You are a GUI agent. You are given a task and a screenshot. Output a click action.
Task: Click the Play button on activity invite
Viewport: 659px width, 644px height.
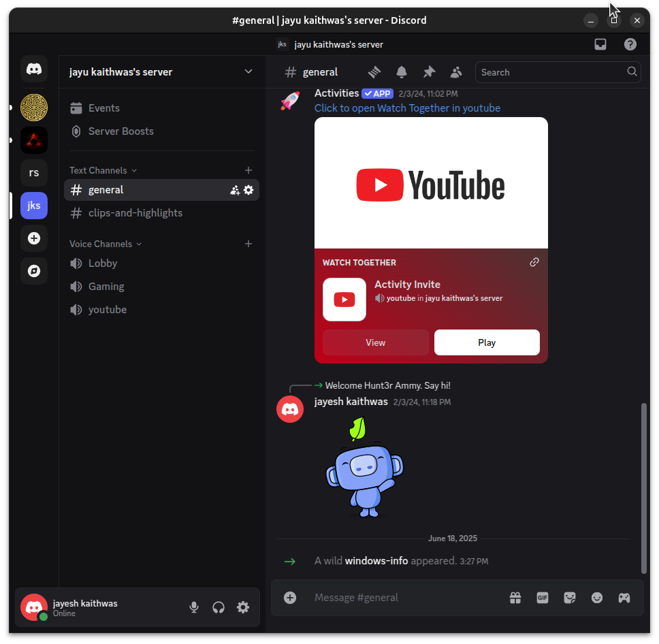click(487, 342)
